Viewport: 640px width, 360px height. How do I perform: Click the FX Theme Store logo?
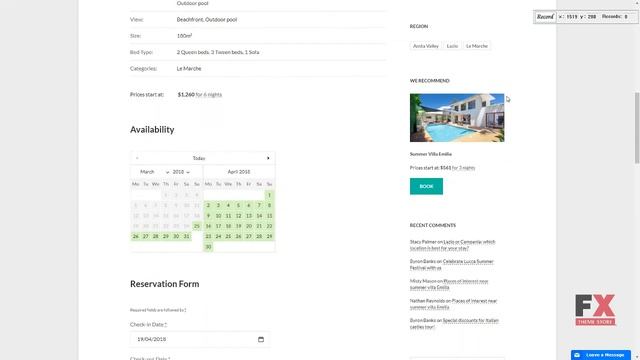click(x=596, y=310)
